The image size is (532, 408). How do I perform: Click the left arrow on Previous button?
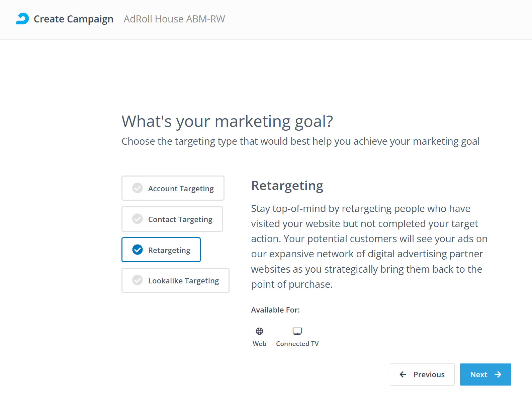(x=403, y=375)
